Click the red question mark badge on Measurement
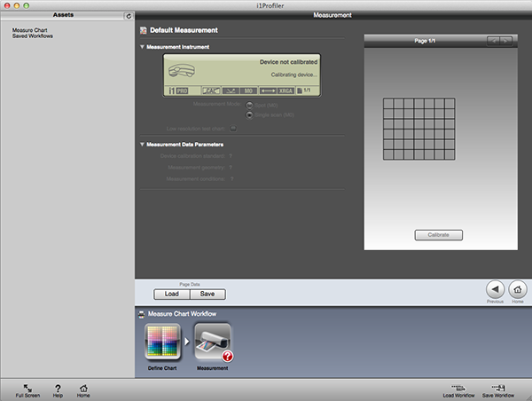Viewport: 532px width, 401px height. click(x=227, y=356)
